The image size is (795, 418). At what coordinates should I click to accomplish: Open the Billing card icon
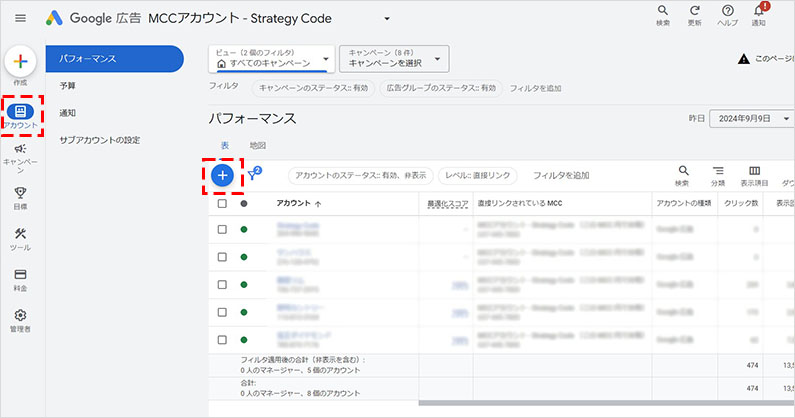click(x=21, y=275)
